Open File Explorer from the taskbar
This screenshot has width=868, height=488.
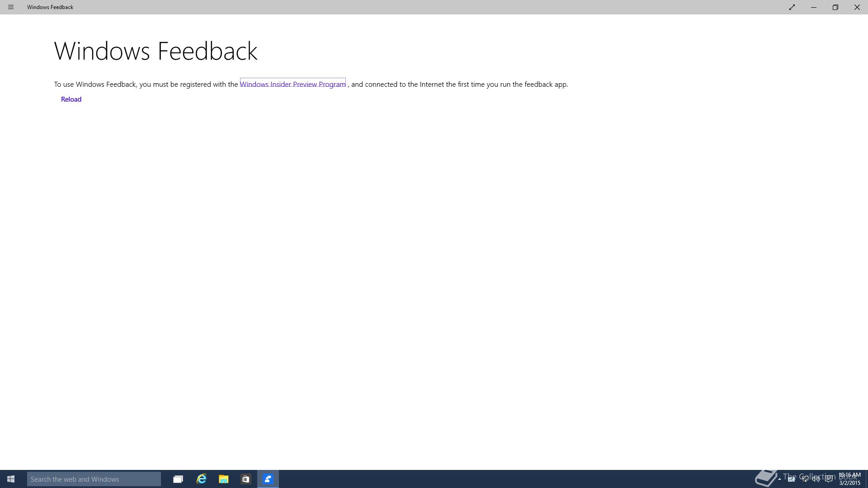coord(223,479)
